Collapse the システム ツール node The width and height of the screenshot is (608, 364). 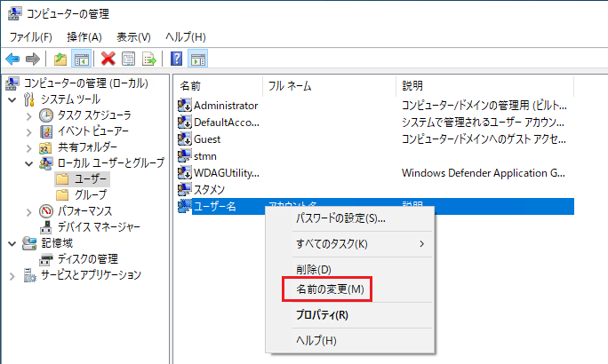click(12, 100)
